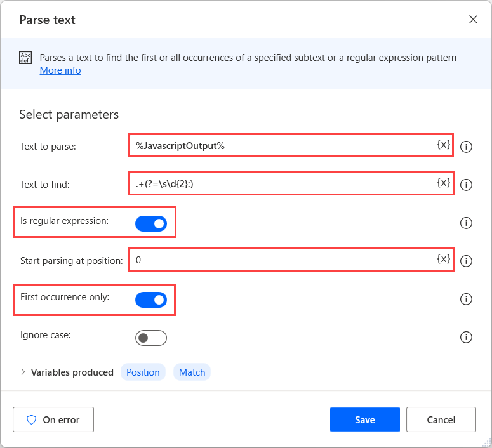Enable the Ignore case toggle

point(151,338)
